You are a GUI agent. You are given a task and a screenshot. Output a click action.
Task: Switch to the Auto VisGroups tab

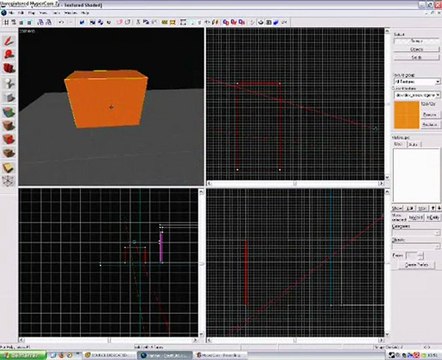(413, 144)
